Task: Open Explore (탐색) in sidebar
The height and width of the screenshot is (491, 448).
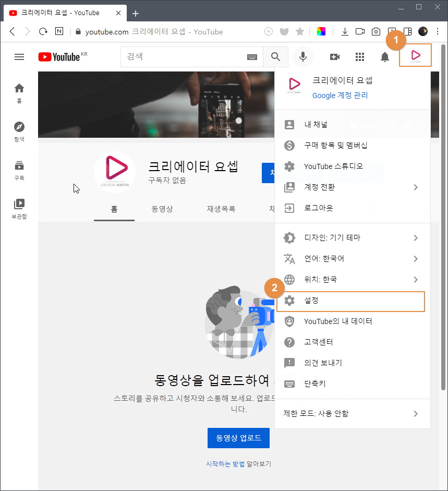Action: [19, 131]
